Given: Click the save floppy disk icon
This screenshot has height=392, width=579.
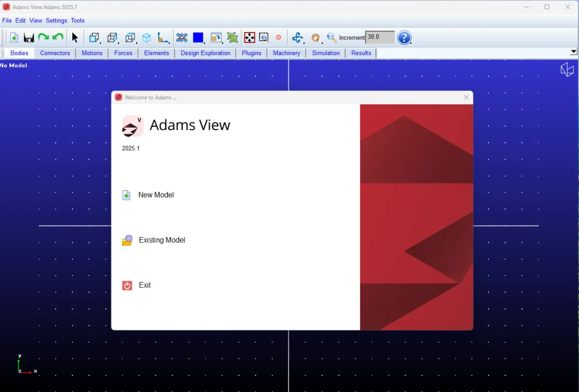Looking at the screenshot, I should pos(28,37).
